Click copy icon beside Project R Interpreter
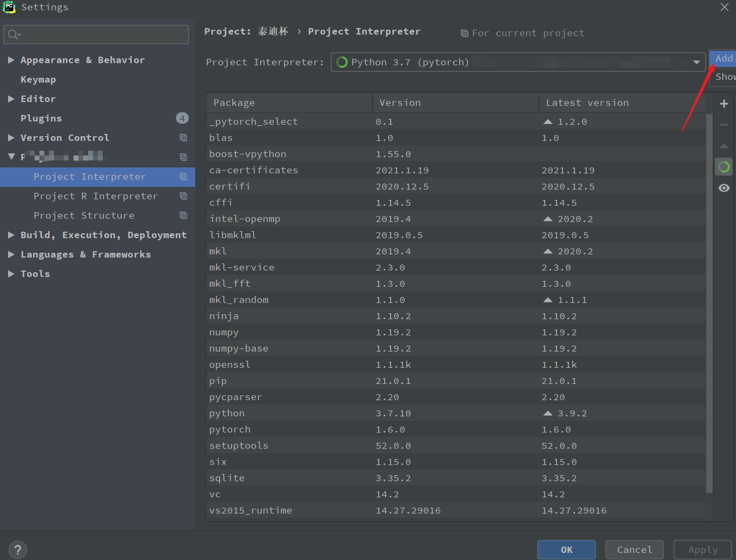The height and width of the screenshot is (560, 736). tap(184, 196)
